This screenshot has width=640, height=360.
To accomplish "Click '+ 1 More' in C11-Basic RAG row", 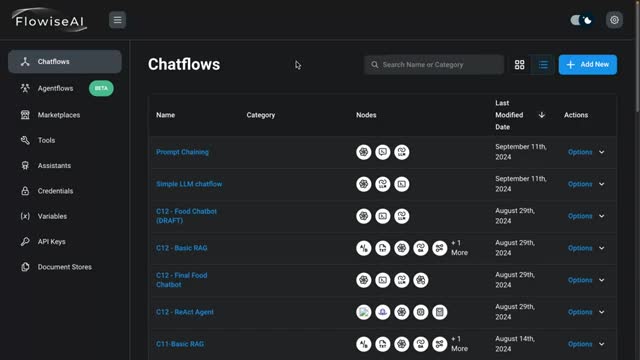I will click(x=460, y=344).
